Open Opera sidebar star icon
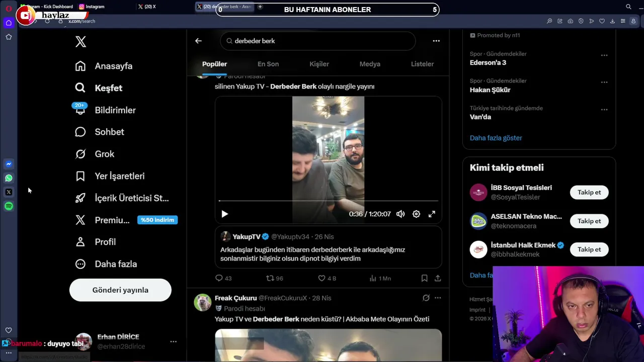 point(9,37)
